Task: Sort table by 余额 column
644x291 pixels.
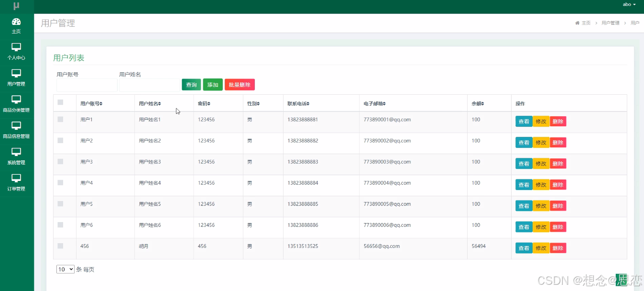Action: (478, 103)
